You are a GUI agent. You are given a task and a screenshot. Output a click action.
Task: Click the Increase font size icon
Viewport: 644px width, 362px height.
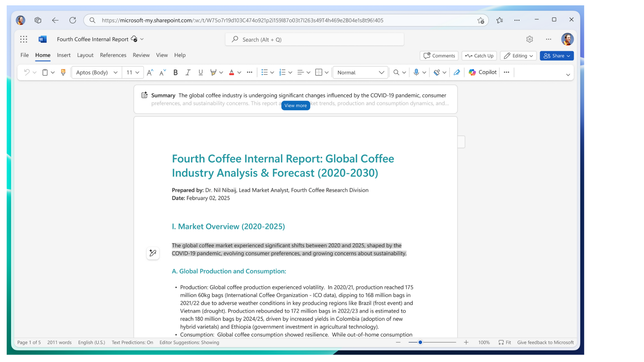coord(150,72)
